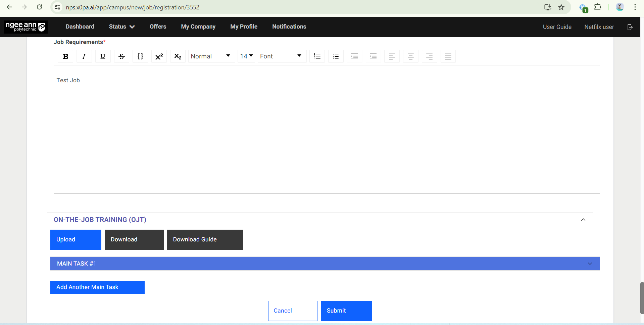
Task: Click the logout icon in navbar
Action: 630,27
